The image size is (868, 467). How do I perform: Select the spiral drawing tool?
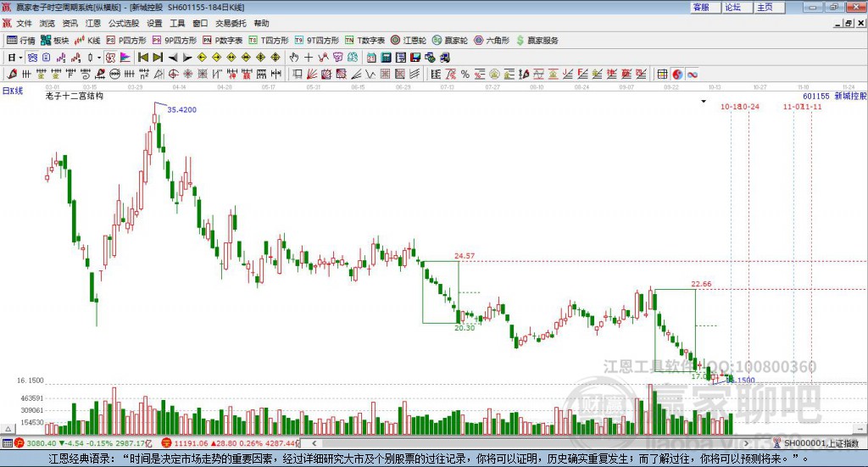pos(86,74)
